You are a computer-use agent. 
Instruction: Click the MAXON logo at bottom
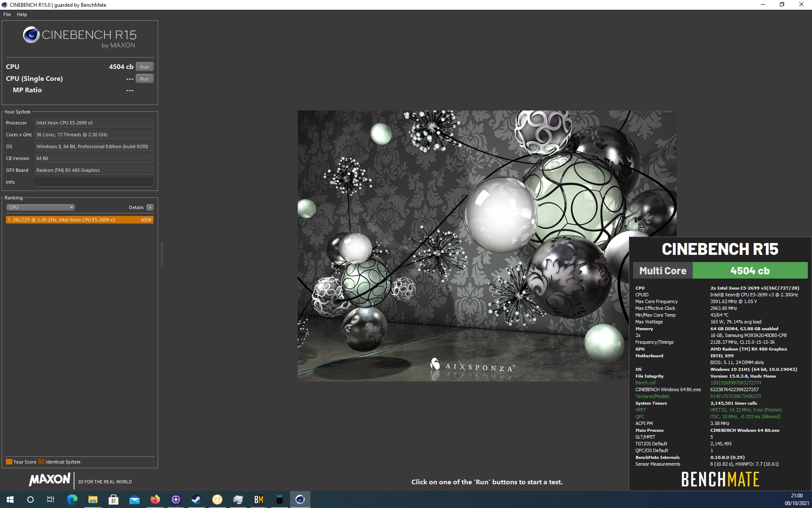point(49,479)
